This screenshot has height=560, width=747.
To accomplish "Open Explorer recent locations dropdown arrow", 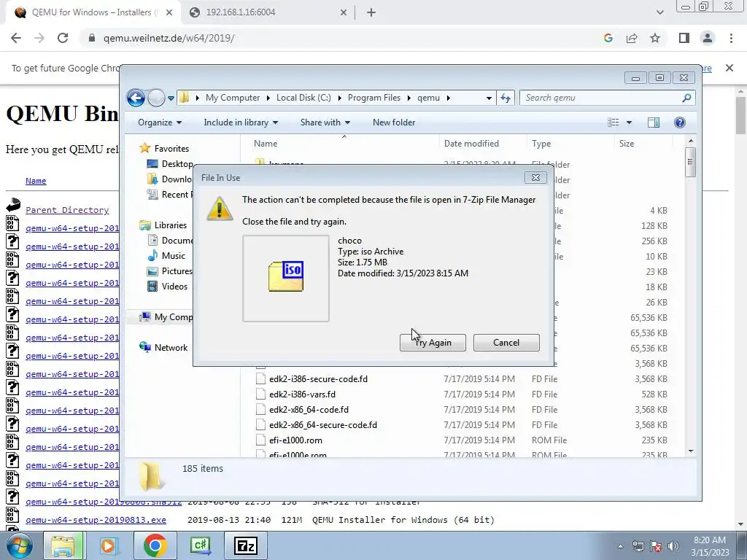I will click(x=171, y=98).
